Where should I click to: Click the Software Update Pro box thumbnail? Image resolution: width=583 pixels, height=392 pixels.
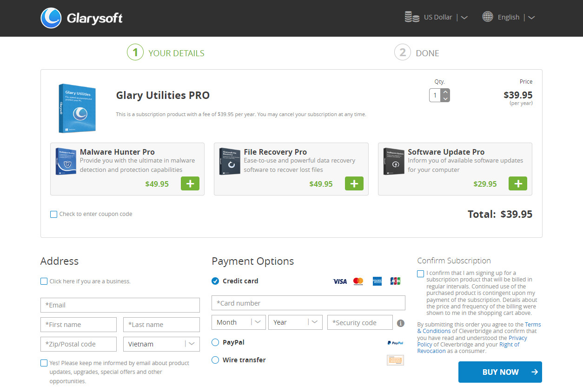pos(394,161)
